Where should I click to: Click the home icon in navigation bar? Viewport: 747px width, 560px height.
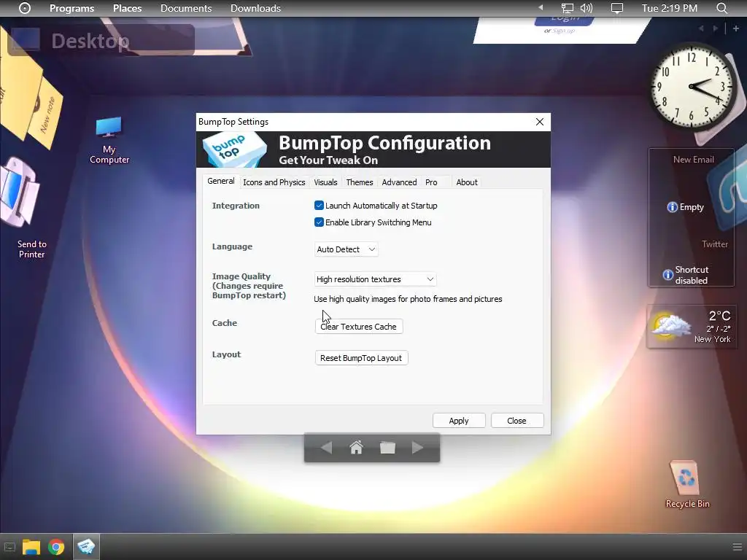point(356,448)
